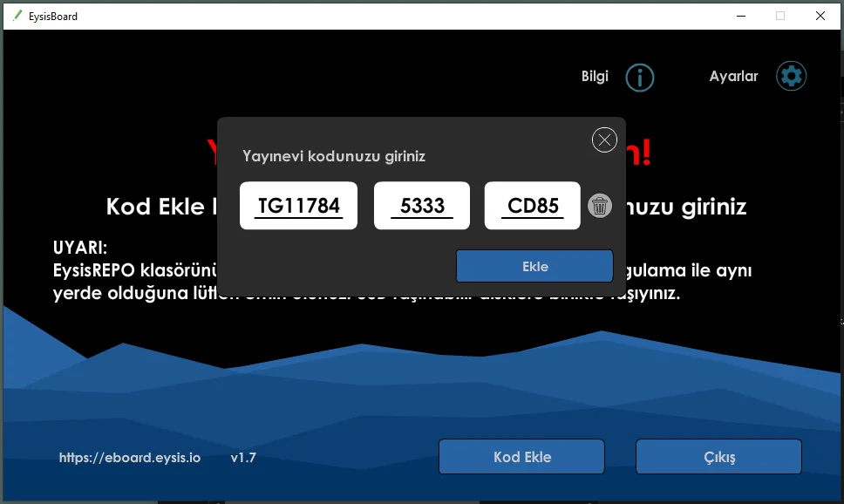844x504 pixels.
Task: Exit via the Çıkış button
Action: (x=718, y=457)
